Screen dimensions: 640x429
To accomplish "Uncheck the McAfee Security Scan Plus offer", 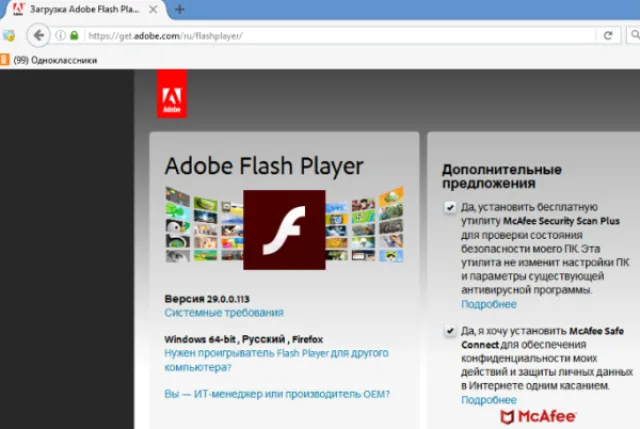I will [450, 207].
